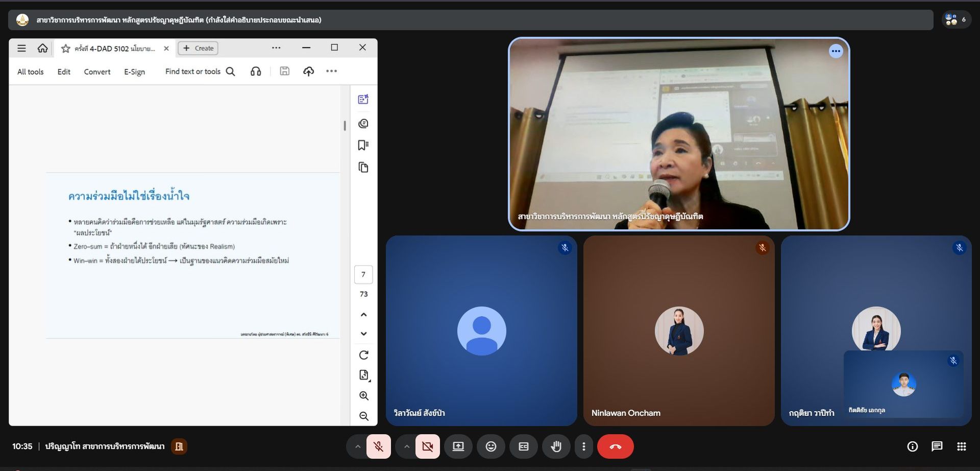Expand audio settings arrow beside microphone

[358, 446]
